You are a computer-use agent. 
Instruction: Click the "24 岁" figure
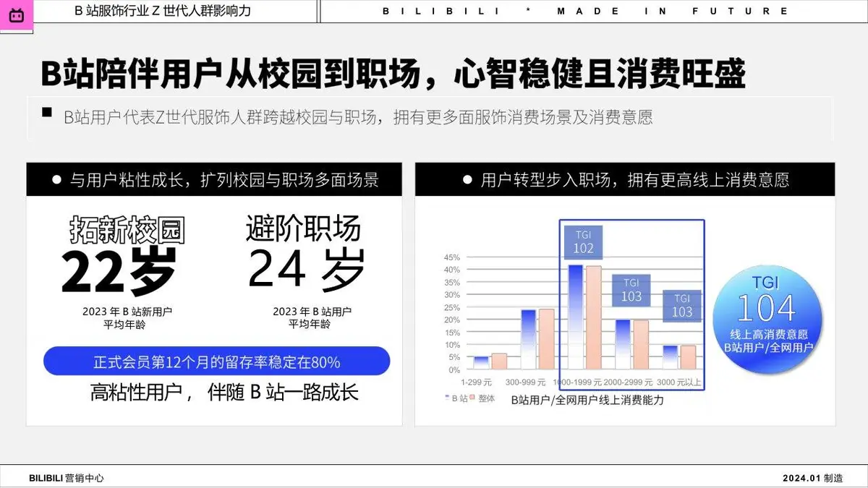(306, 268)
